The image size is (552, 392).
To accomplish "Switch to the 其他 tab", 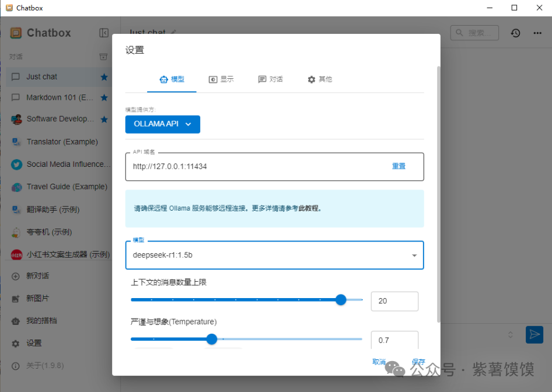I will (320, 79).
